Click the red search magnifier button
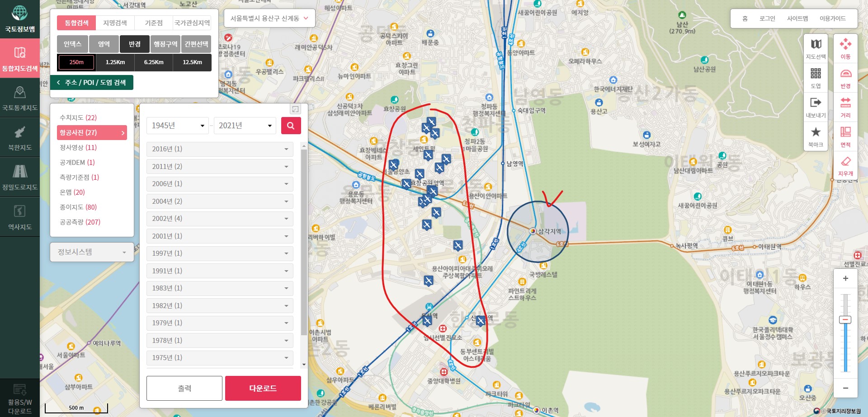This screenshot has height=417, width=868. pyautogui.click(x=291, y=126)
